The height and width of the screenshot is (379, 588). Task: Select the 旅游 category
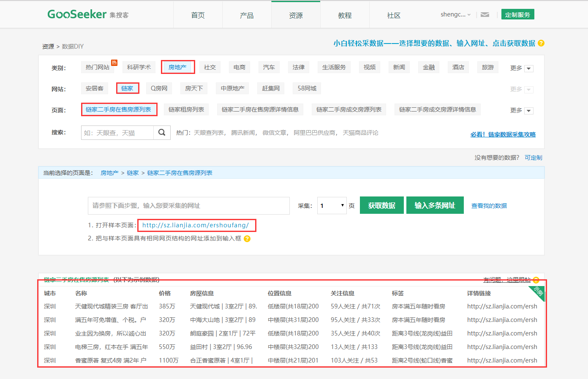tap(488, 67)
